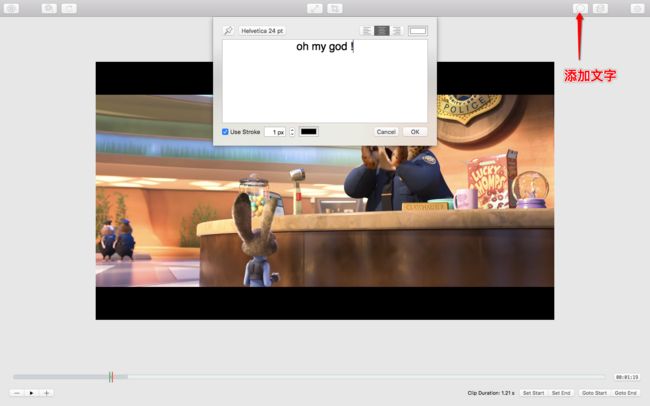This screenshot has height=406, width=650.
Task: Click the green and red playhead marker
Action: (111, 377)
